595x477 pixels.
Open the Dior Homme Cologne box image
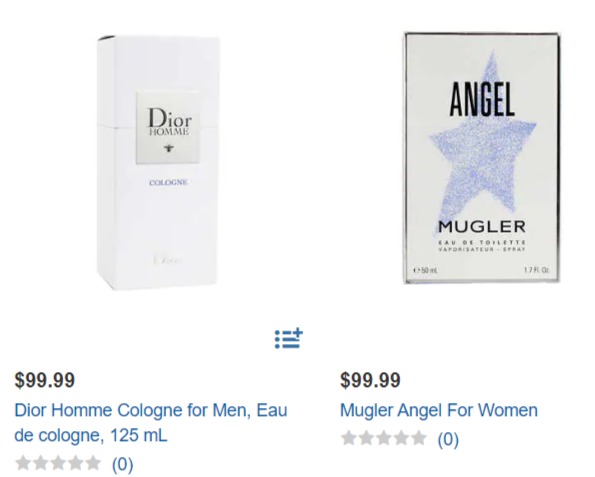(x=159, y=163)
